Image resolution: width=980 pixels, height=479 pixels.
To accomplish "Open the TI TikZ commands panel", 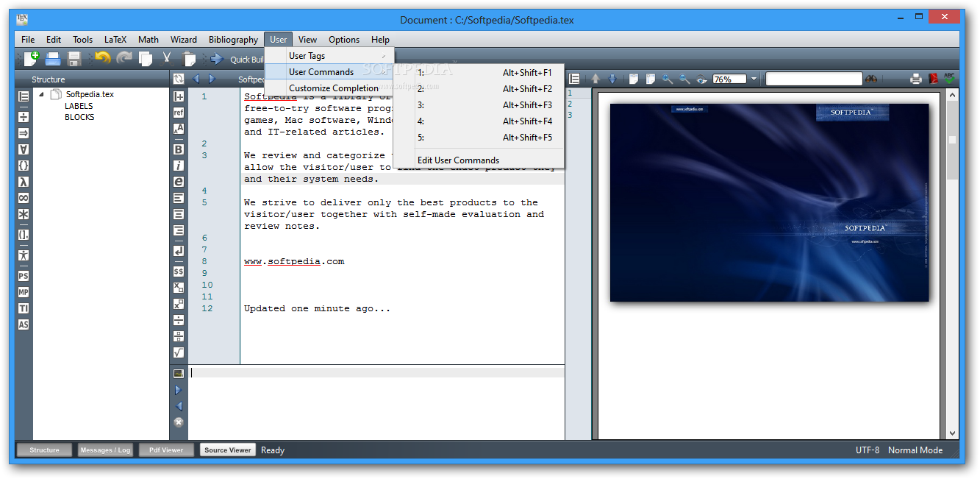I will coord(24,308).
